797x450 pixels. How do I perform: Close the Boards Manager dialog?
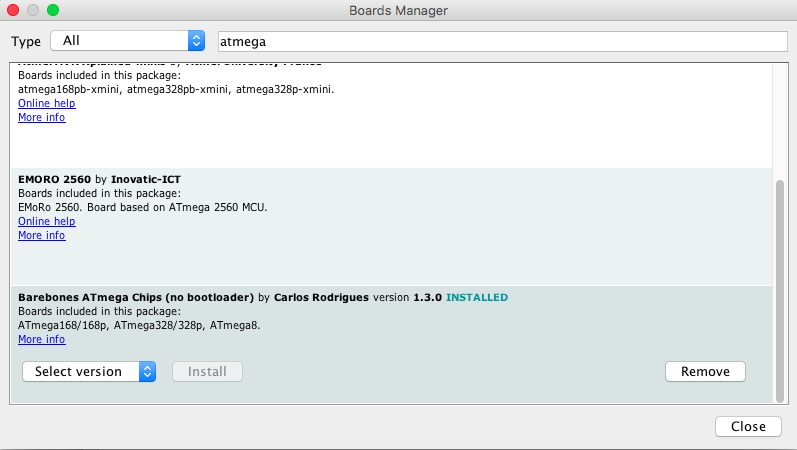pyautogui.click(x=748, y=427)
